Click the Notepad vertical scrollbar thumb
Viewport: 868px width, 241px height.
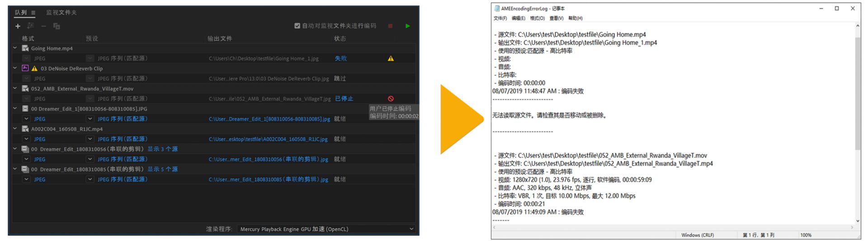coord(858,94)
